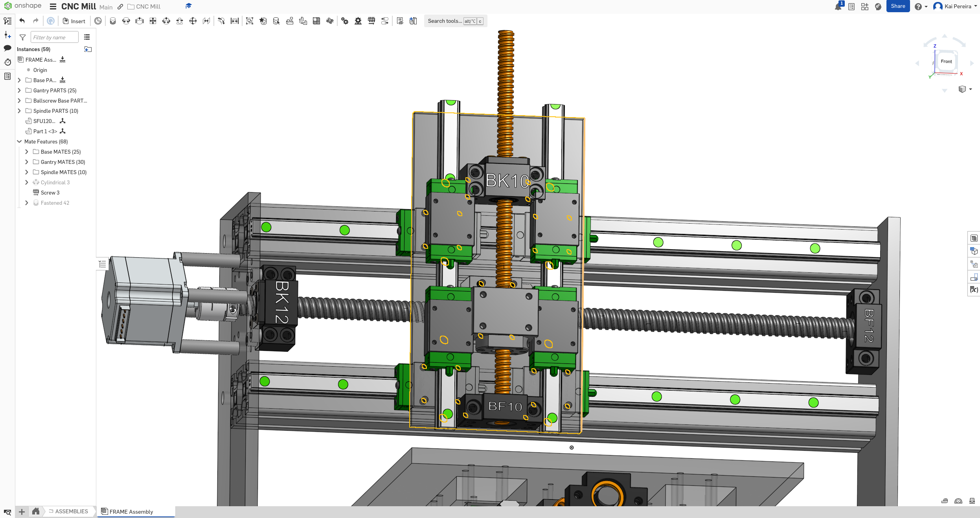Click the Insert button in toolbar
Image resolution: width=980 pixels, height=518 pixels.
click(74, 21)
